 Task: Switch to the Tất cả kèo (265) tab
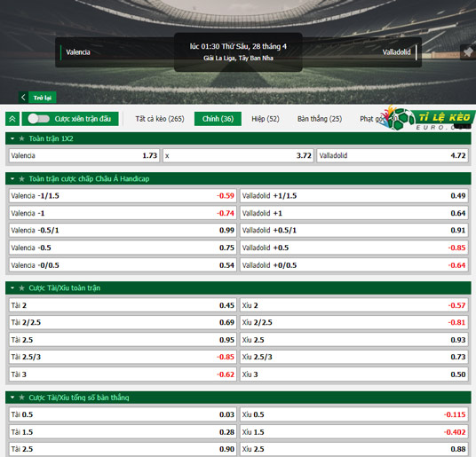coord(160,119)
